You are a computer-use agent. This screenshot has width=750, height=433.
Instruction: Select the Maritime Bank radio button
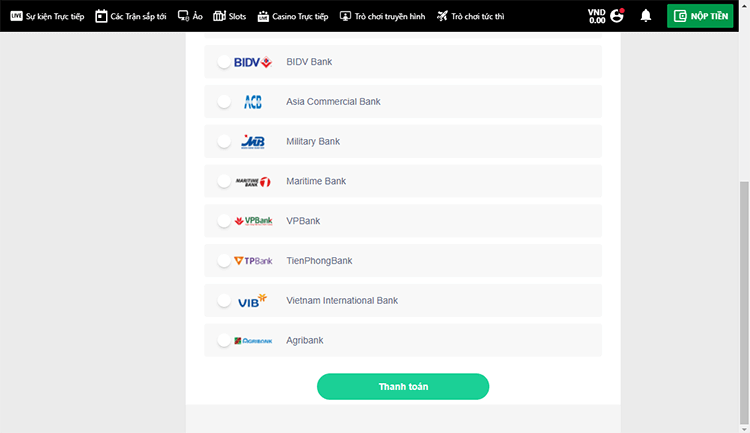[224, 181]
